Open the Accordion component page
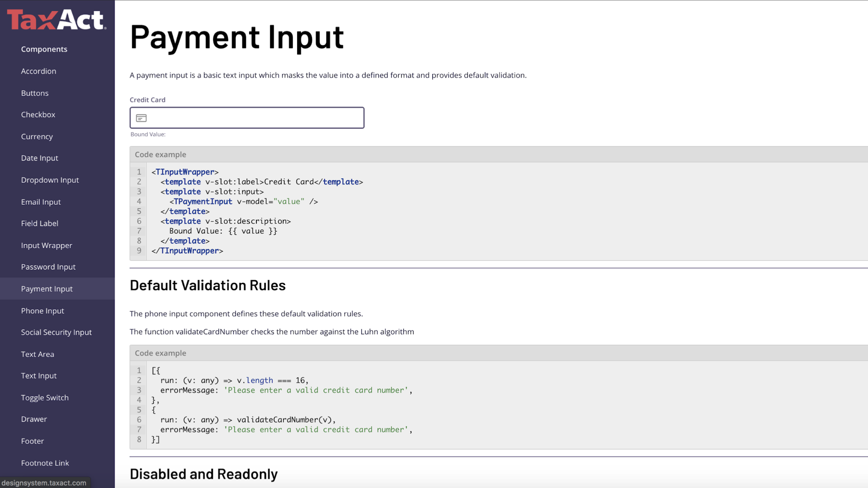 (38, 71)
